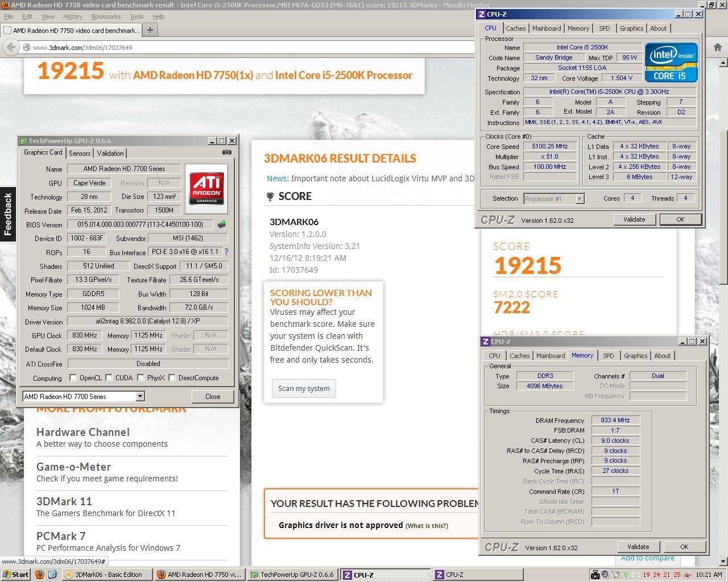Image resolution: width=728 pixels, height=582 pixels.
Task: Open SPD tab in upper CPU-Z window
Action: tap(604, 28)
